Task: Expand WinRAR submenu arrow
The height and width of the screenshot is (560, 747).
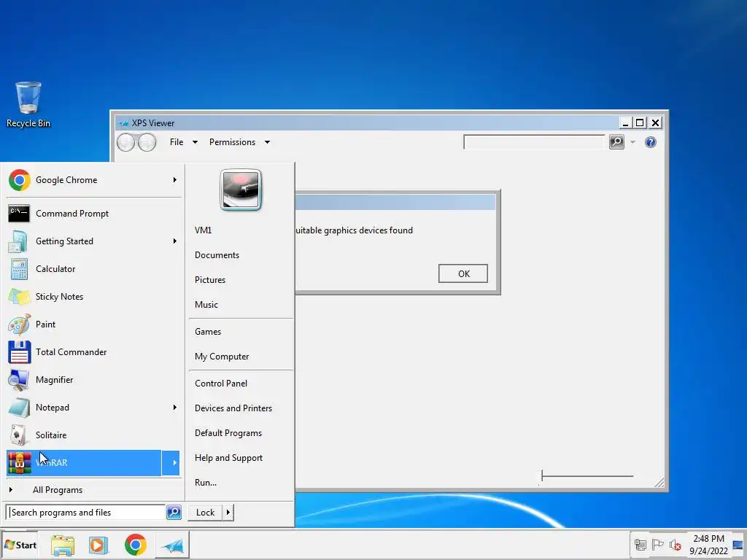Action: pos(171,463)
